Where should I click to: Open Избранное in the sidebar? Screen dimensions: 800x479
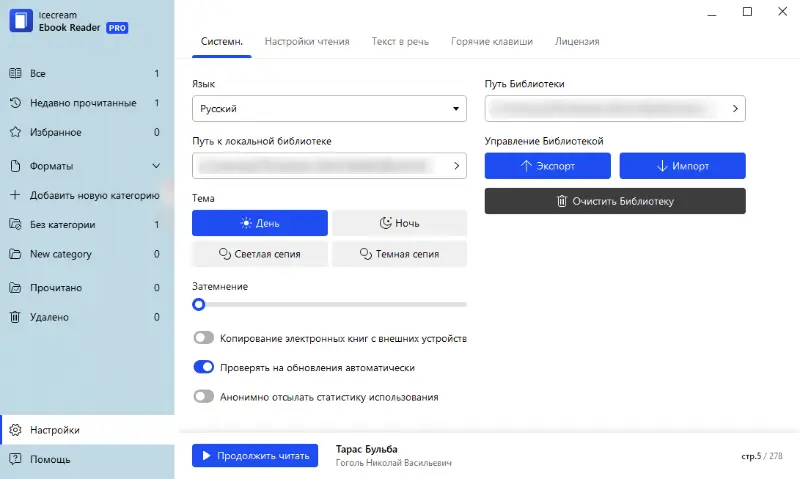[56, 133]
